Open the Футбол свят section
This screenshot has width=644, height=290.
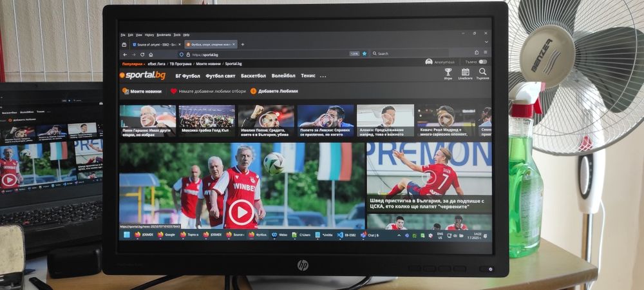pos(220,76)
